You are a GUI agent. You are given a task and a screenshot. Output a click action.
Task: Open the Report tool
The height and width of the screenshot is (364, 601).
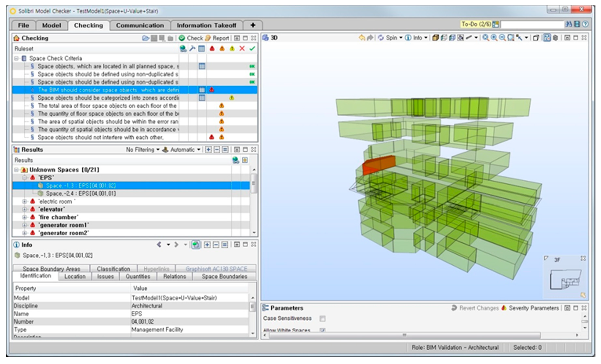click(x=218, y=38)
